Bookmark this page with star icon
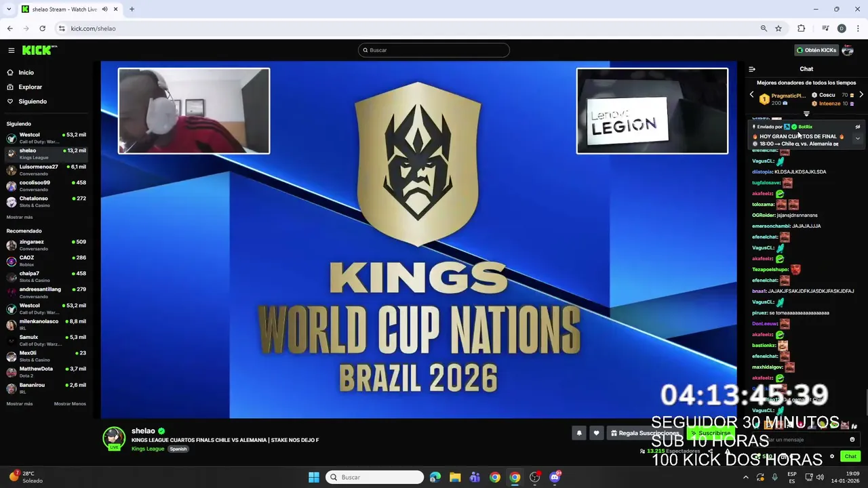The height and width of the screenshot is (488, 868). (778, 28)
